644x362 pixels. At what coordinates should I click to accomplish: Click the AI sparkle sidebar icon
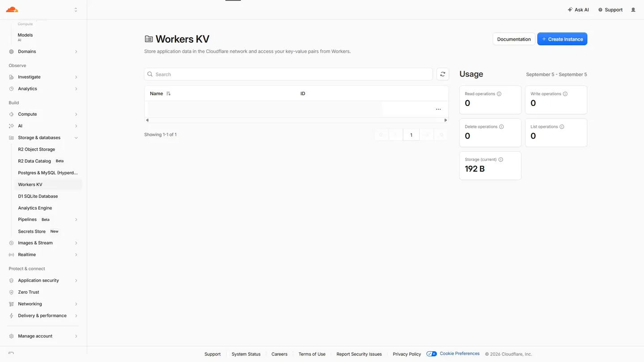pyautogui.click(x=12, y=126)
